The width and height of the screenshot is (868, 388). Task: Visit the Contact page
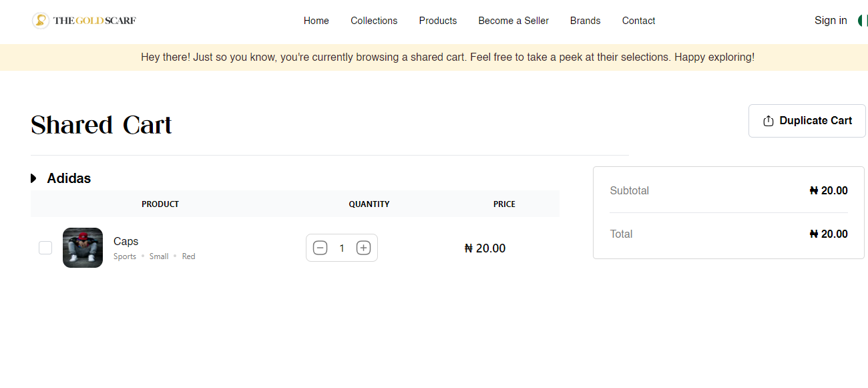pyautogui.click(x=638, y=21)
